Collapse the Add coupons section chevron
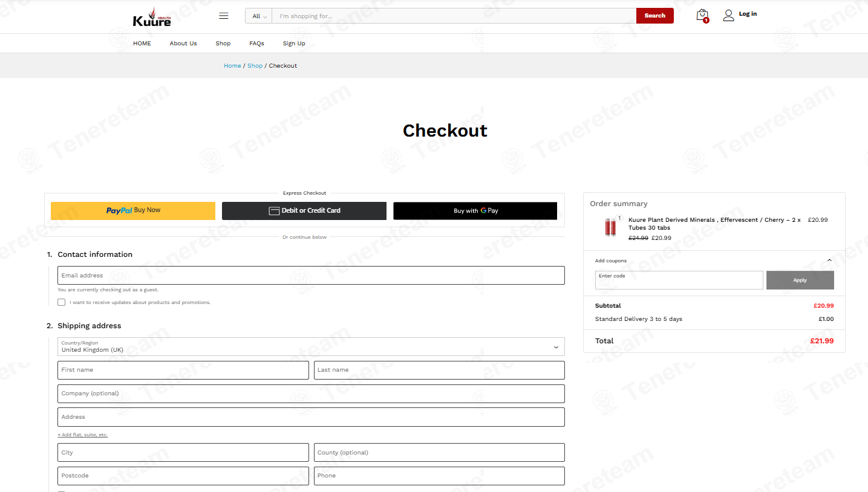The height and width of the screenshot is (492, 868). 829,261
